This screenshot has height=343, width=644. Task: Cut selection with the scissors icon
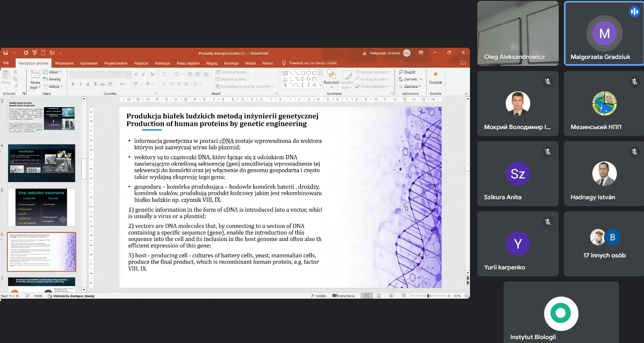pos(16,72)
